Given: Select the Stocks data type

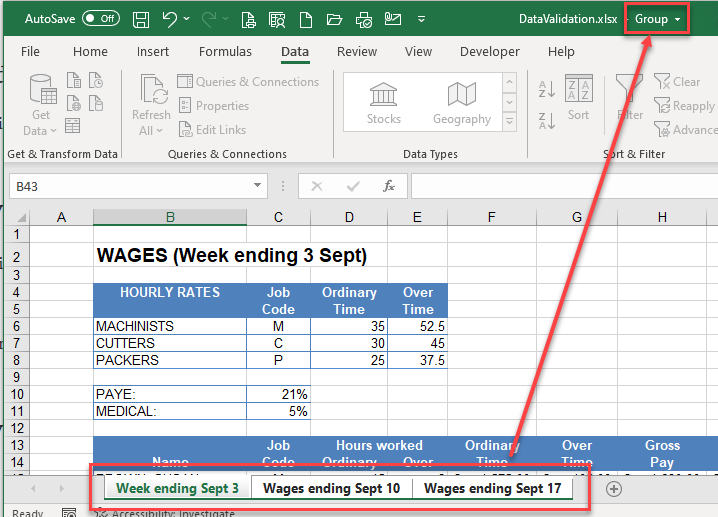Looking at the screenshot, I should [383, 103].
